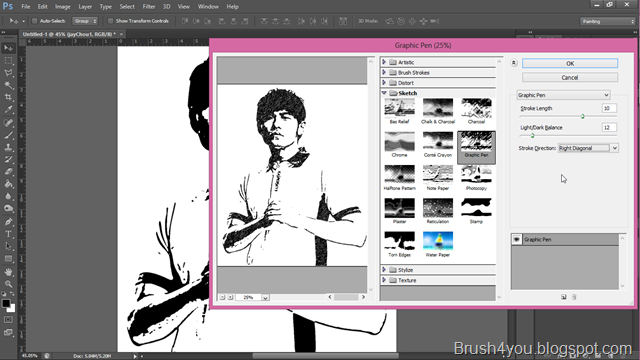This screenshot has width=640, height=360.
Task: Expand the Artistic filter folder
Action: click(x=384, y=62)
